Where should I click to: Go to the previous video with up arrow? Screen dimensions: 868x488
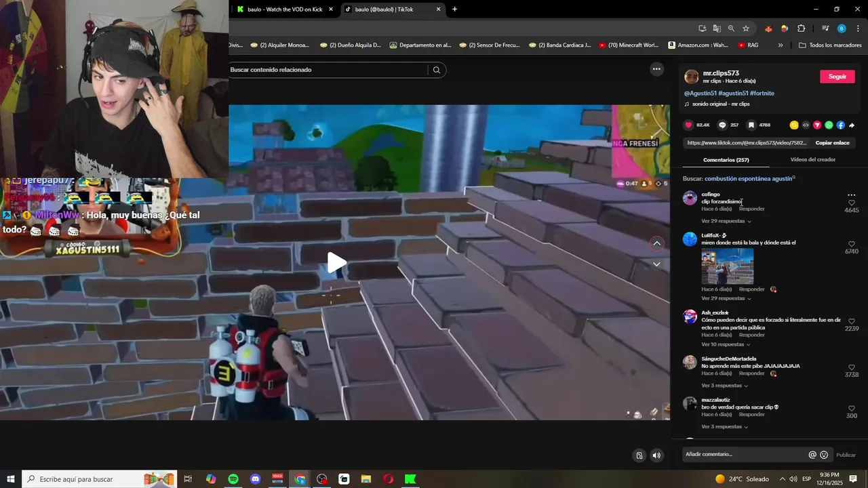coord(656,243)
